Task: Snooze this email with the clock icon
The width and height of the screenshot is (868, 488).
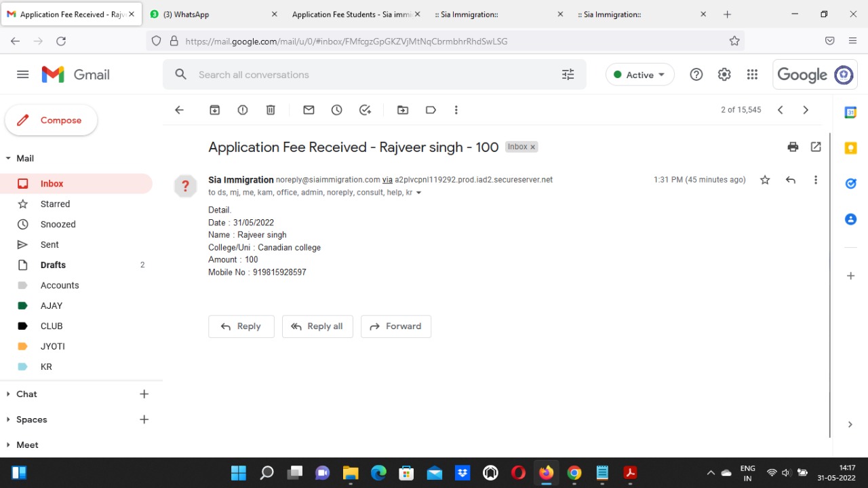Action: click(x=337, y=110)
